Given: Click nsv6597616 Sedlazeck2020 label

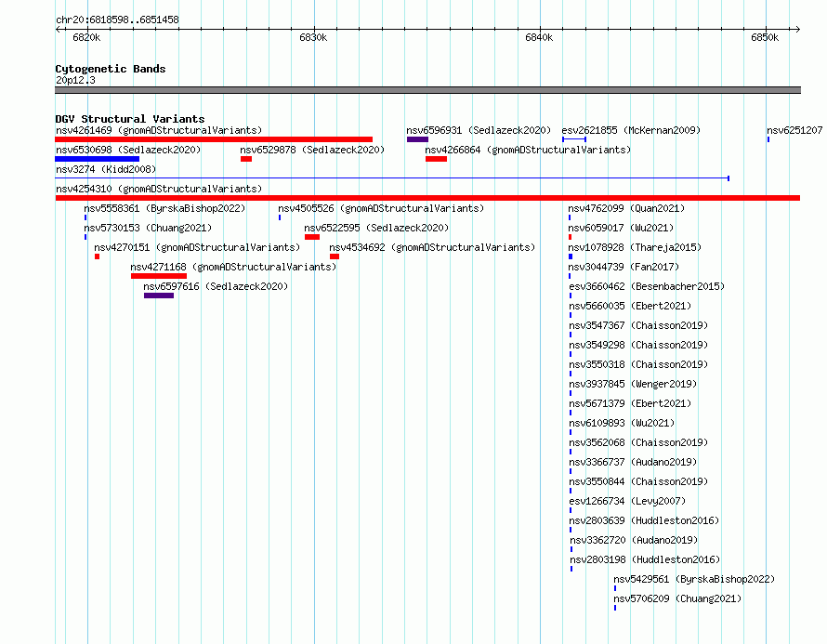Looking at the screenshot, I should [x=216, y=286].
